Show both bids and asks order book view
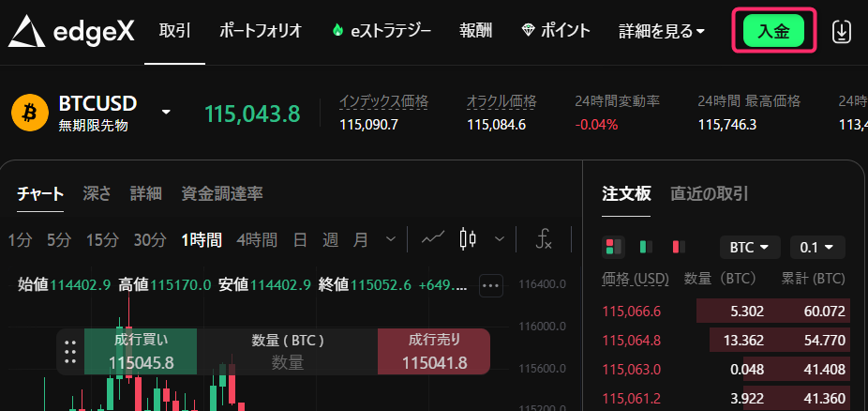Viewport: 868px width, 411px height. 613,247
